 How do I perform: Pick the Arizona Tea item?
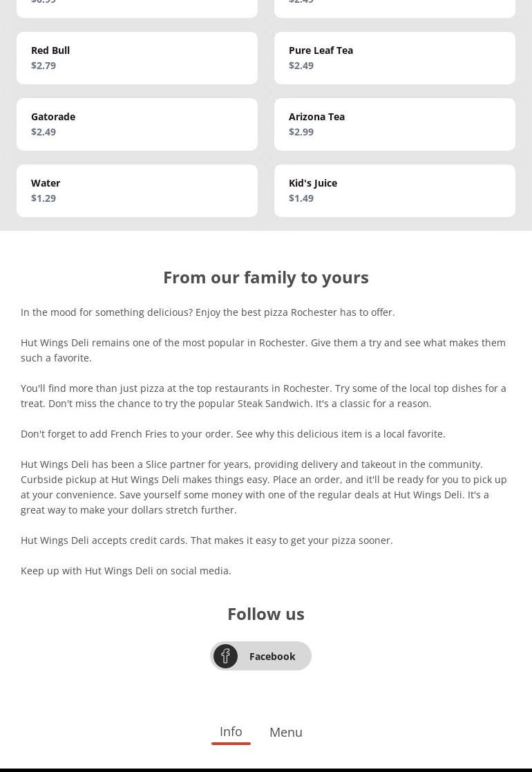click(x=395, y=124)
